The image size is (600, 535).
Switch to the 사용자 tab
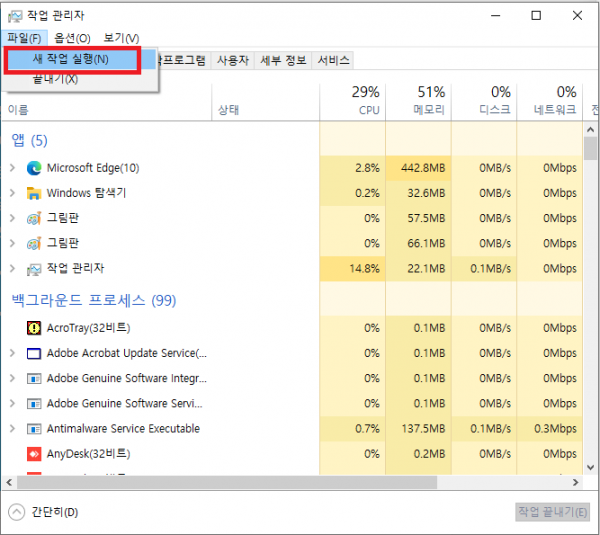click(233, 60)
